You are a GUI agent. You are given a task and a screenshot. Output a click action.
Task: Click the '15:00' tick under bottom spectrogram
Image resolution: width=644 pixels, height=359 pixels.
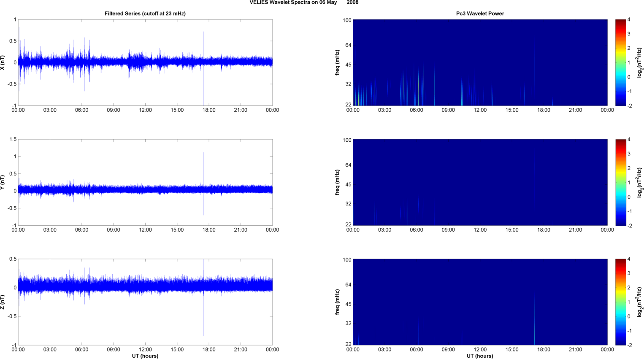[512, 349]
